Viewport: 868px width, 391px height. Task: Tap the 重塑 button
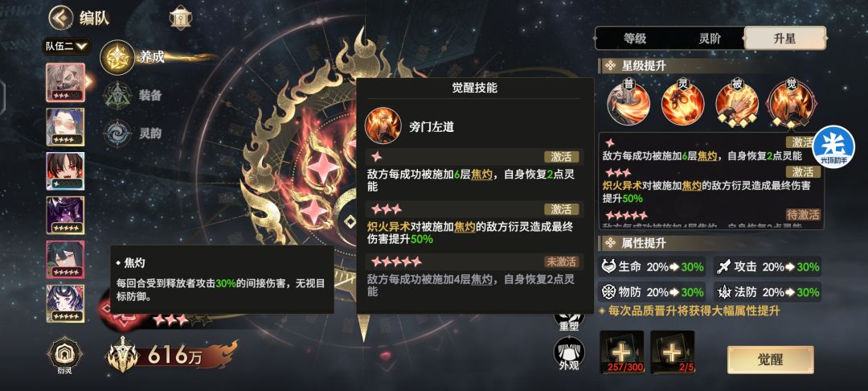click(569, 320)
